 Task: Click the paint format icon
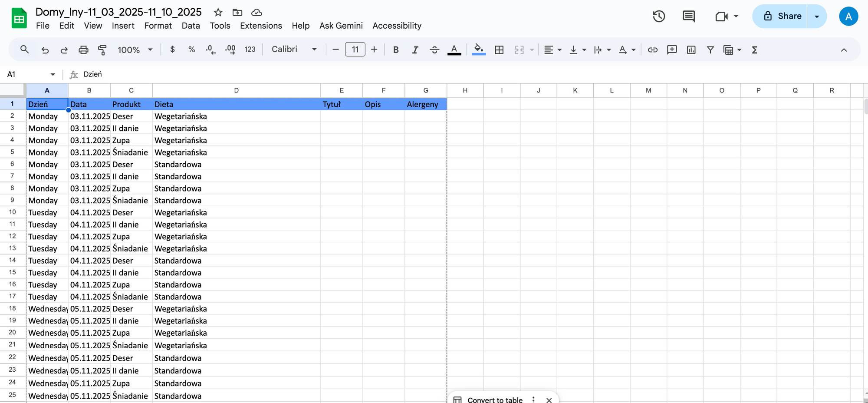coord(102,50)
